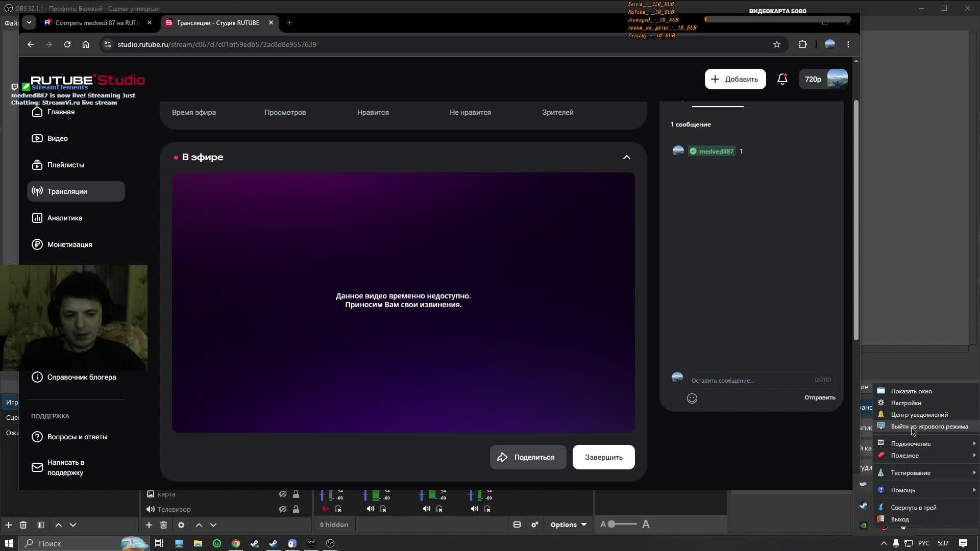This screenshot has width=980, height=551.
Task: Expand the Полезное submenu
Action: [927, 456]
